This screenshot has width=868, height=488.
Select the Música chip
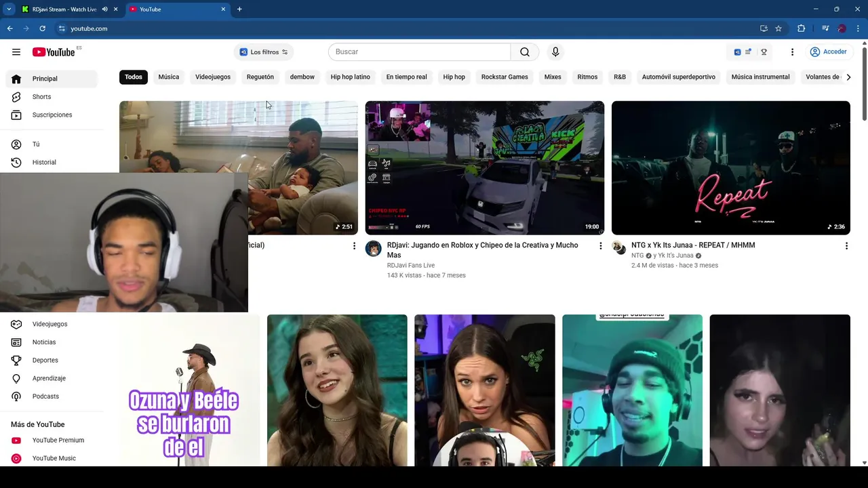tap(169, 77)
